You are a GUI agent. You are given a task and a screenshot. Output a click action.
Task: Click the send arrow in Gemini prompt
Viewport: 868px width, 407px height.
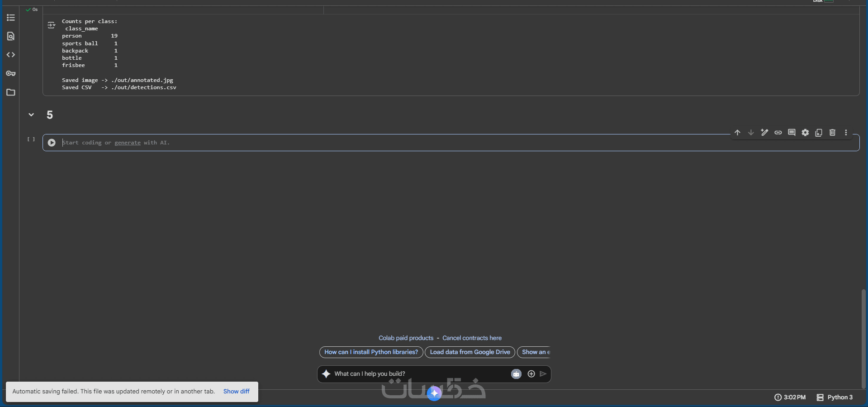tap(543, 374)
